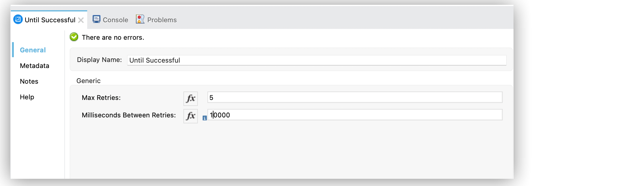Open the Metadata section in sidebar
This screenshot has width=644, height=186.
tap(35, 66)
